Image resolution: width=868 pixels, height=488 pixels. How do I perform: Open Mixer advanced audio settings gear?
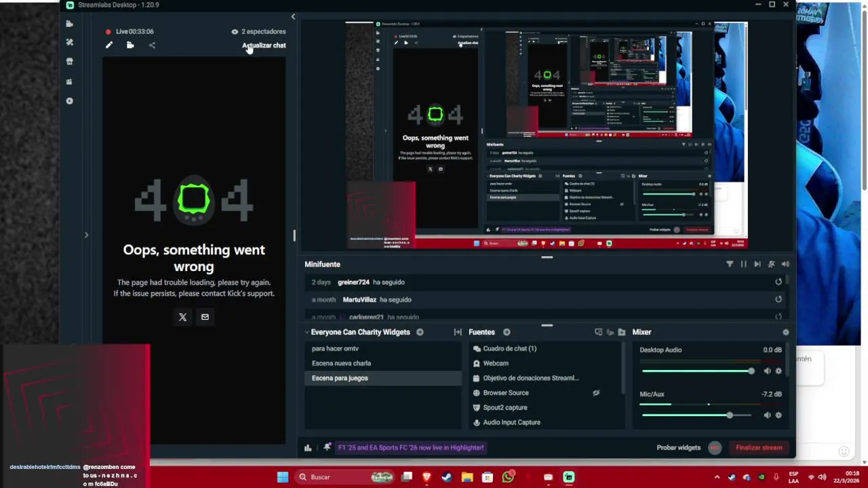786,332
